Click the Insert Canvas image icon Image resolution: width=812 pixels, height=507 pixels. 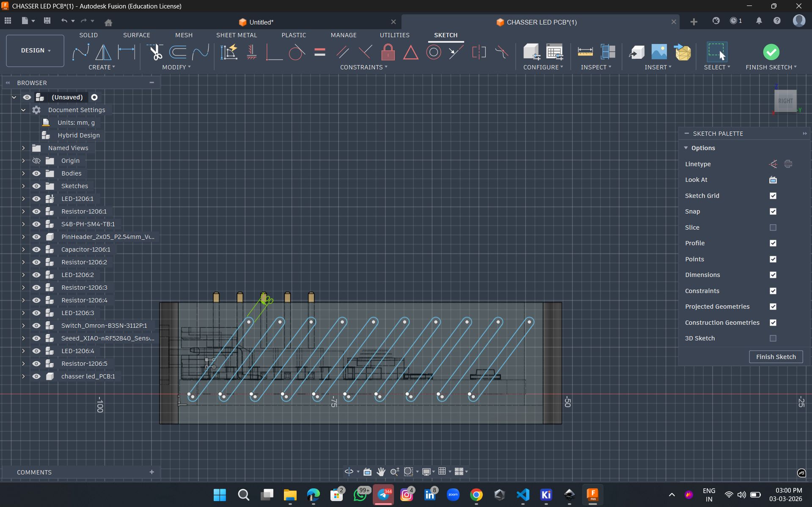(659, 52)
